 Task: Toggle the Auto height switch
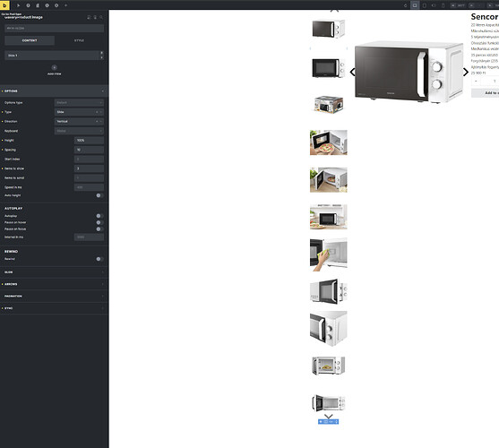point(99,195)
